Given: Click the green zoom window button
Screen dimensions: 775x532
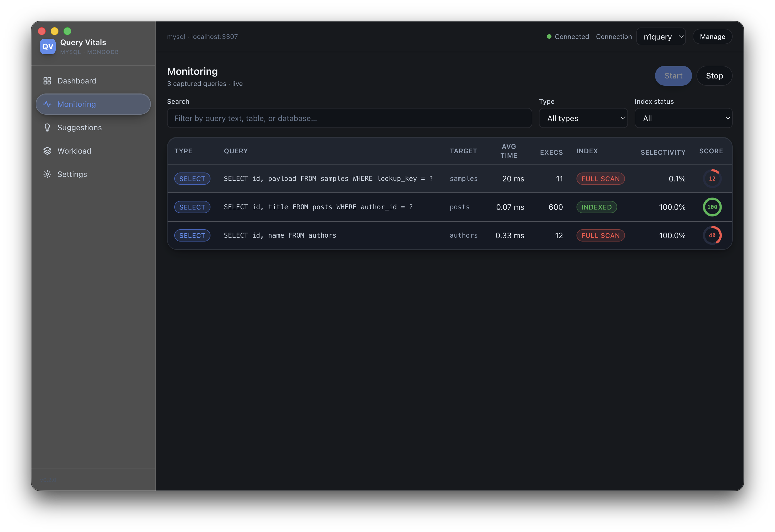Looking at the screenshot, I should pos(67,31).
